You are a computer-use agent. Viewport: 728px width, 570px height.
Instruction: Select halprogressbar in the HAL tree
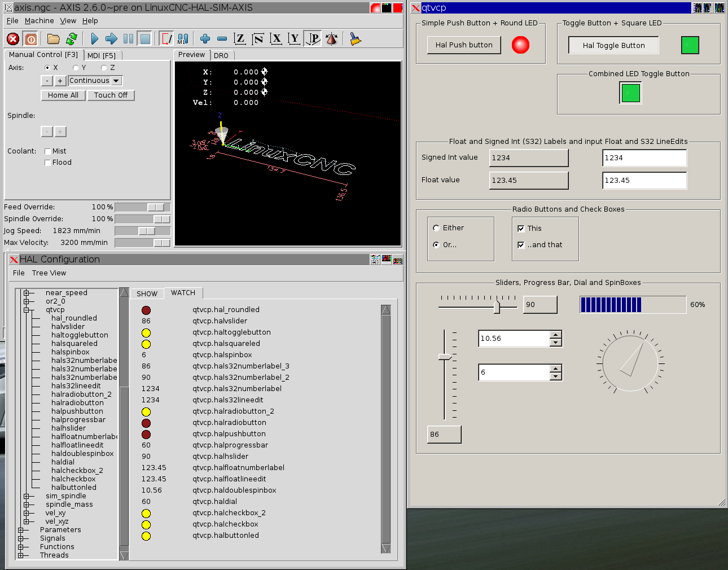[78, 420]
